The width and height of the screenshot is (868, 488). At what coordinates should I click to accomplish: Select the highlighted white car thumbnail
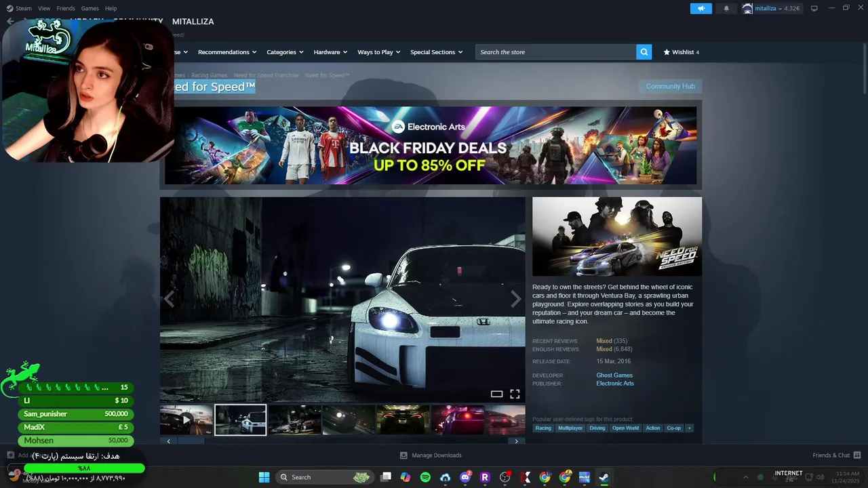(241, 420)
